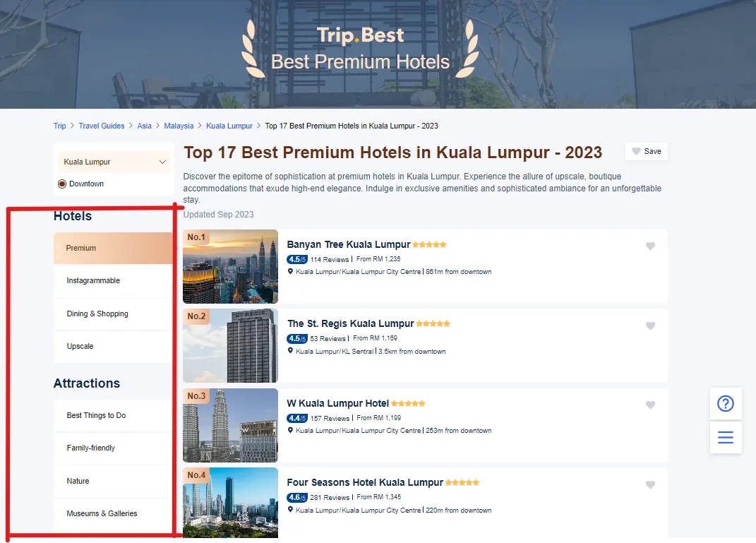This screenshot has height=543, width=756.
Task: Open the W Kuala Lumpur Hotel title
Action: click(x=337, y=404)
